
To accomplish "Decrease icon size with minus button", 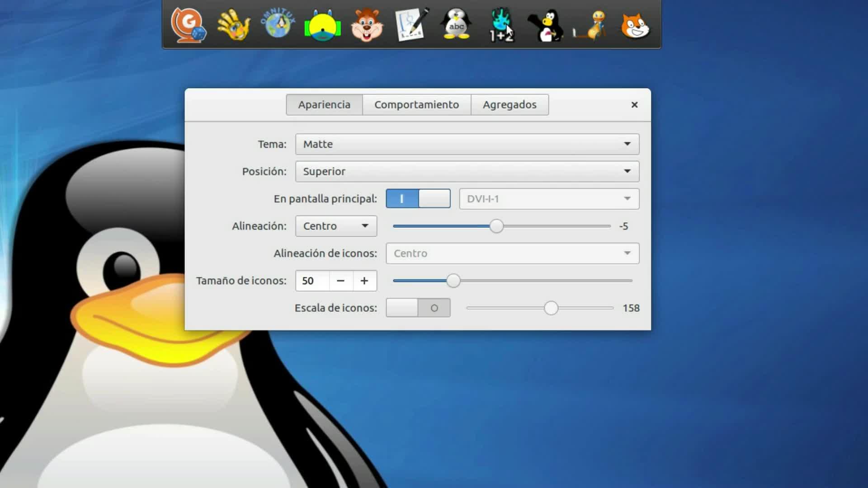I will tap(341, 281).
